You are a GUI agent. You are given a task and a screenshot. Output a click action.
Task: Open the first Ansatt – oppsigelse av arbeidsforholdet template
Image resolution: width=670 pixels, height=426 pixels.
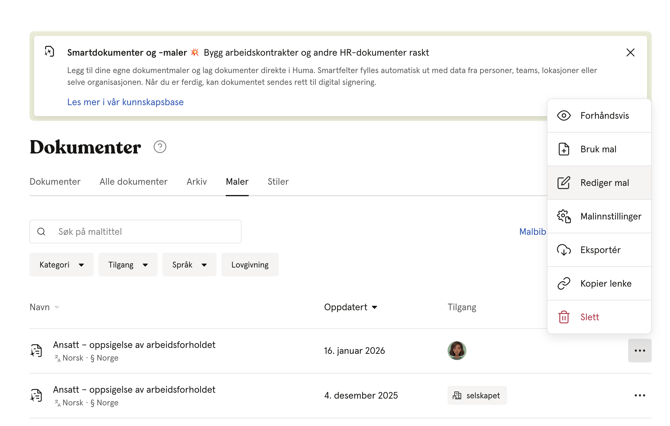(134, 344)
